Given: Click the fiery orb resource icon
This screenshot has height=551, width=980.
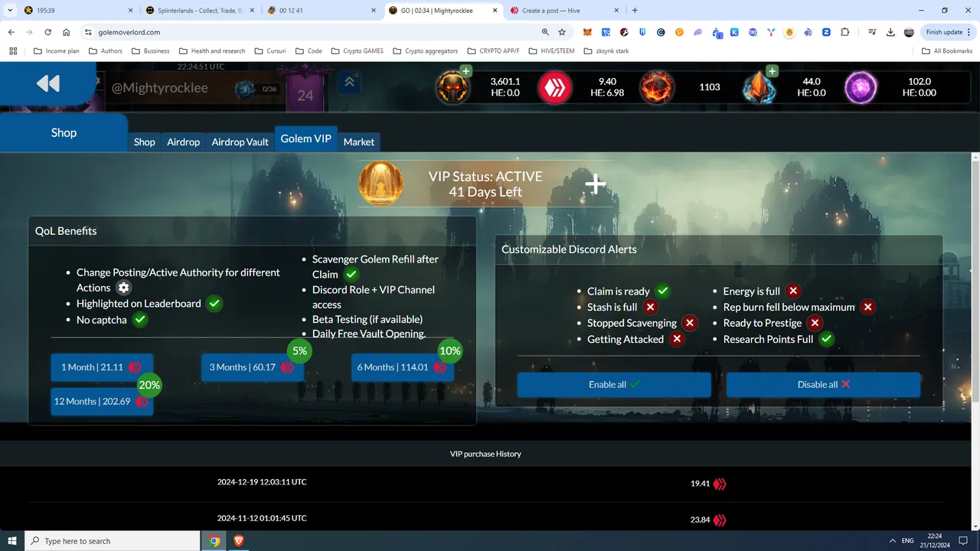Looking at the screenshot, I should coord(657,88).
